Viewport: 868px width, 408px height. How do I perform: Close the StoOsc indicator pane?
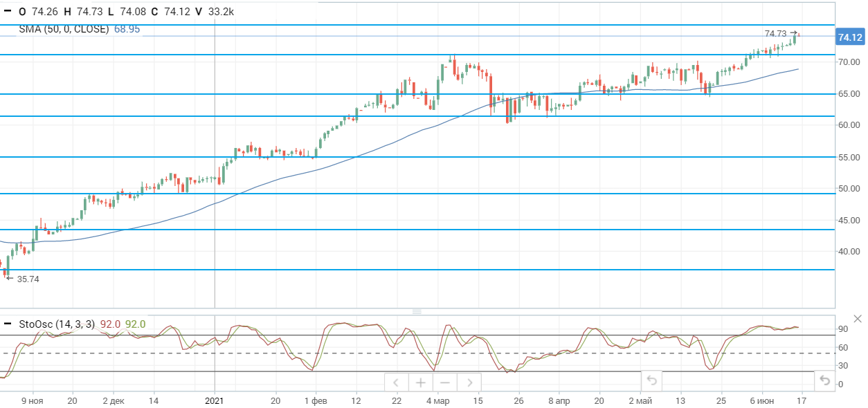tap(858, 318)
